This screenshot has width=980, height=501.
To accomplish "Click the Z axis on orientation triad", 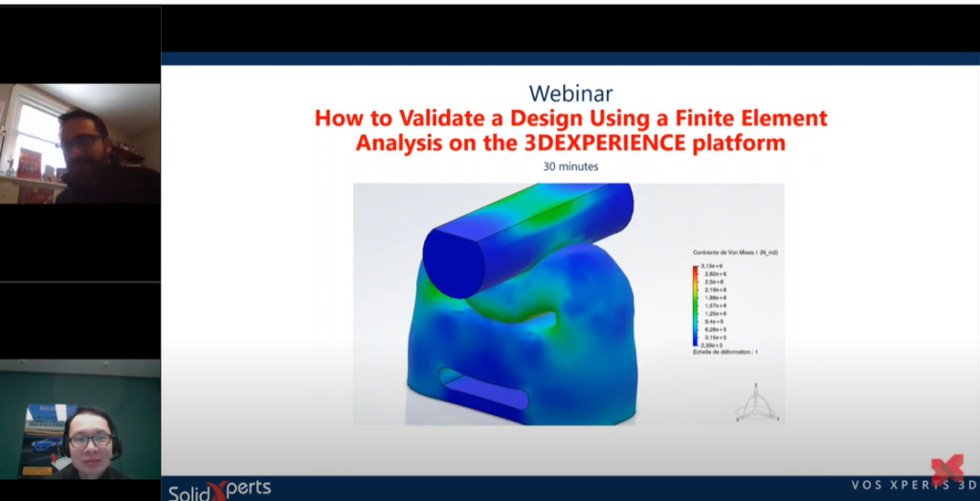I will (x=756, y=387).
